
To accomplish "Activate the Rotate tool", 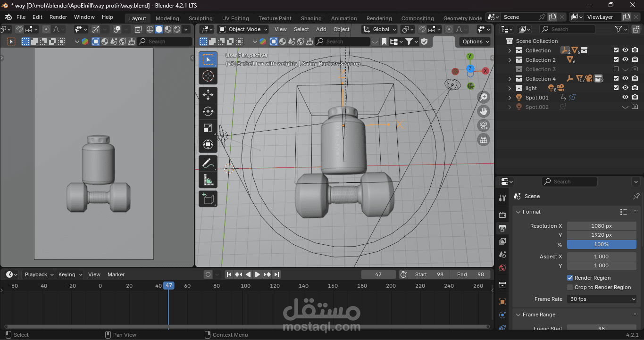I will pos(208,111).
